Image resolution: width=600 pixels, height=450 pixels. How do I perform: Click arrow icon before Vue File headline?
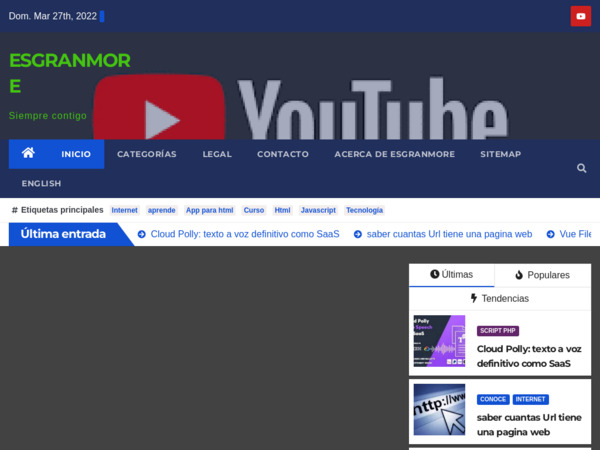click(550, 234)
